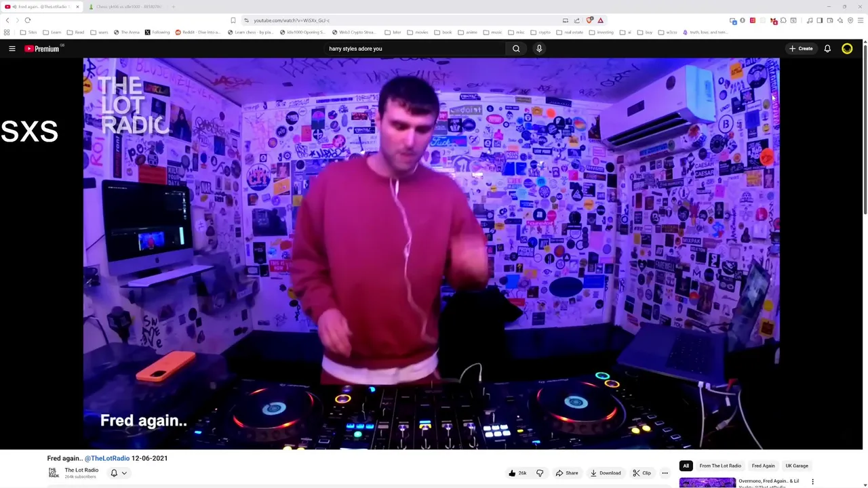The height and width of the screenshot is (488, 868).
Task: Open the truth, love bookmark
Action: tap(706, 33)
